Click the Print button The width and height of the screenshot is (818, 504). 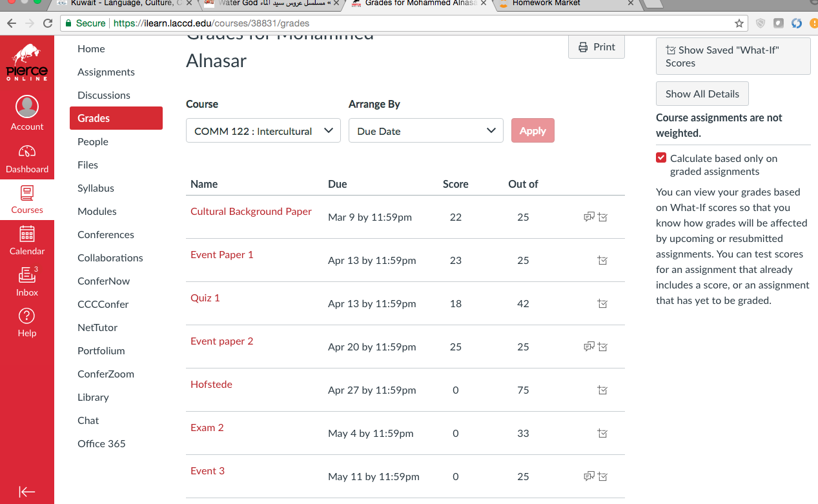point(597,47)
